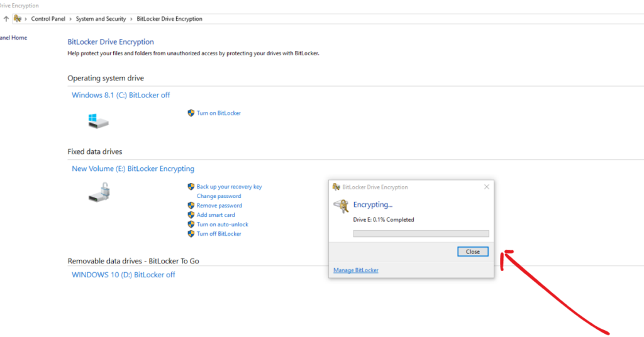Click the Up navigation arrow
The width and height of the screenshot is (644, 337).
coord(6,19)
